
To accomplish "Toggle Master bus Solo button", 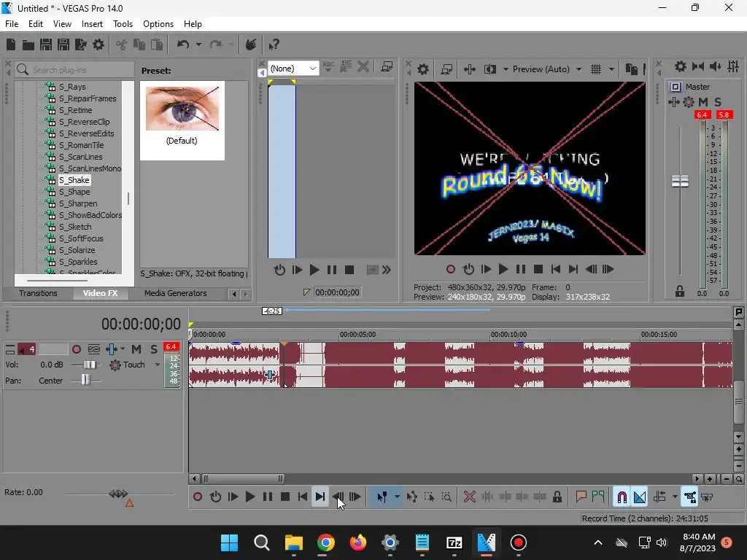I will click(718, 102).
